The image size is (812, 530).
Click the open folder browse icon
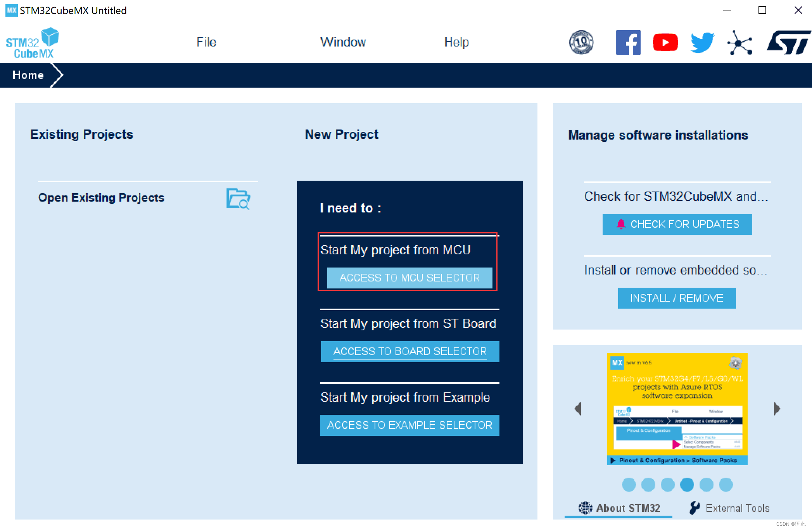tap(238, 199)
